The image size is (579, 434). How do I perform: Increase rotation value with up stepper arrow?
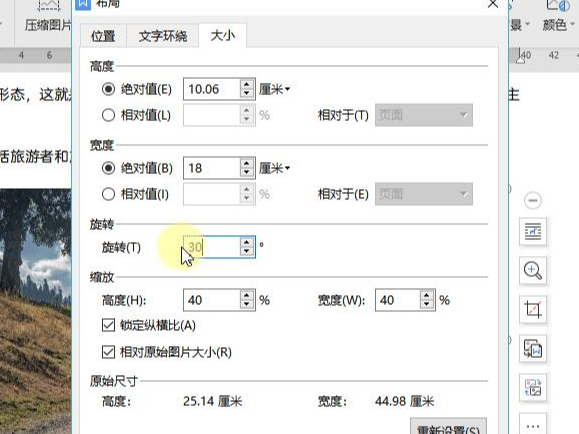(x=246, y=242)
